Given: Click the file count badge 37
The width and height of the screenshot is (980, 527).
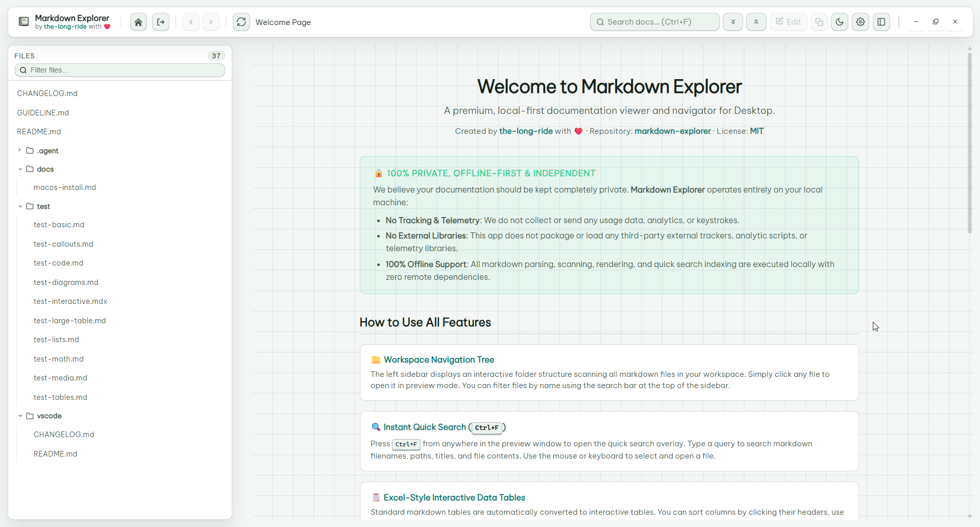Looking at the screenshot, I should pos(216,56).
